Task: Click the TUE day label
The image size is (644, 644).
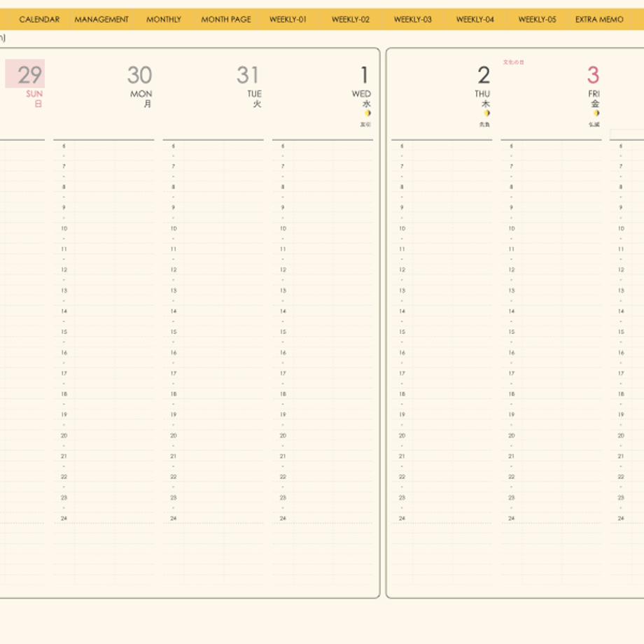Action: 254,94
